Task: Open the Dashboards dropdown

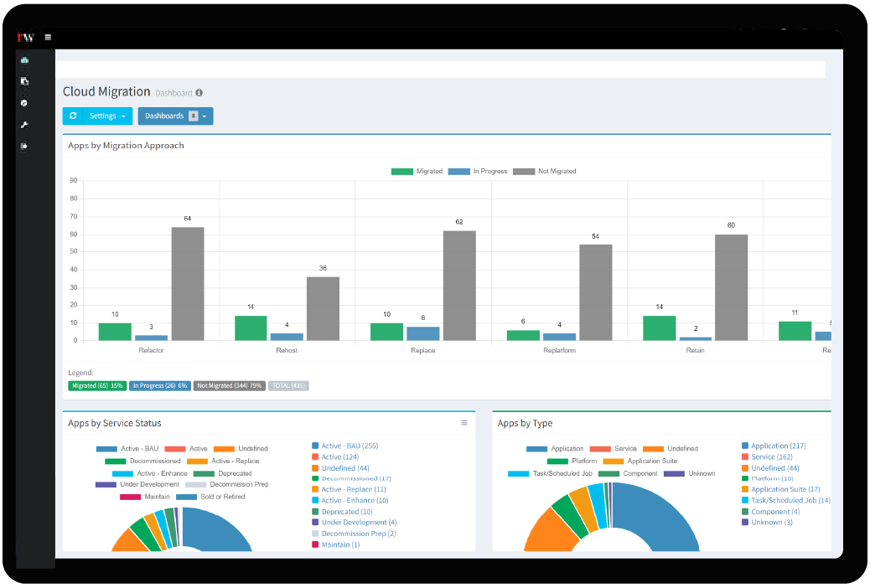Action: tap(175, 116)
